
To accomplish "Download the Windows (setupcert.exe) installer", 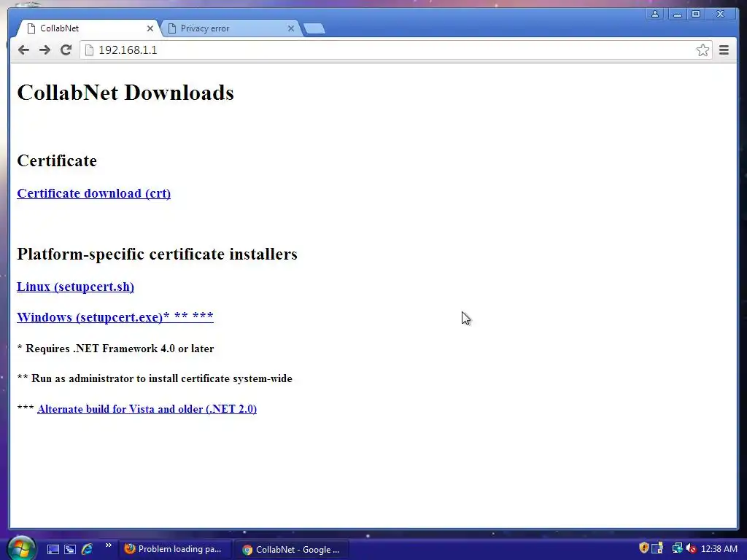I will 115,316.
